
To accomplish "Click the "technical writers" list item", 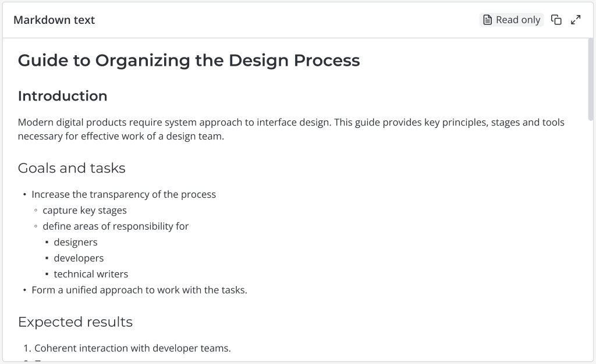I will (x=91, y=274).
